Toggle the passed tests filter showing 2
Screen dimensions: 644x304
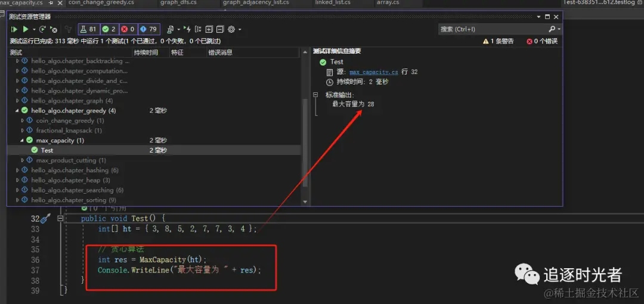point(109,29)
